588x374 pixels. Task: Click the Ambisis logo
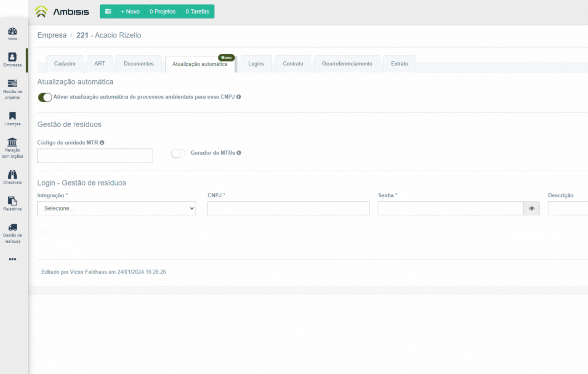pyautogui.click(x=62, y=11)
